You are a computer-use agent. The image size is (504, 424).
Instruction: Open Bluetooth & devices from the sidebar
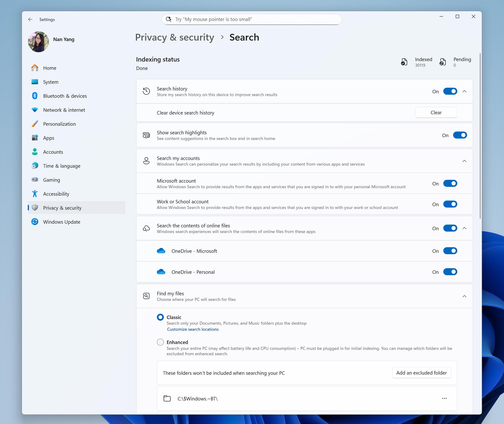(x=65, y=96)
